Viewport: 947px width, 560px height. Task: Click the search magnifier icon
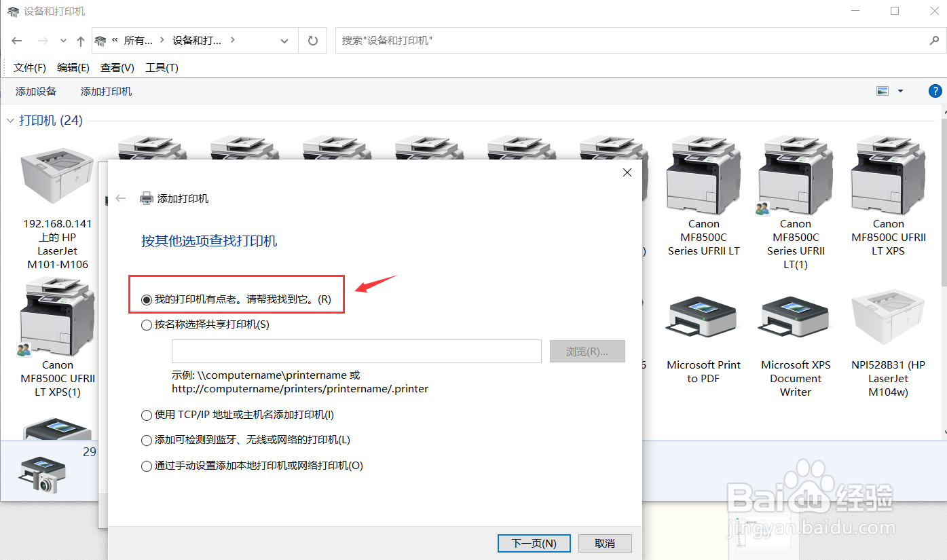934,41
